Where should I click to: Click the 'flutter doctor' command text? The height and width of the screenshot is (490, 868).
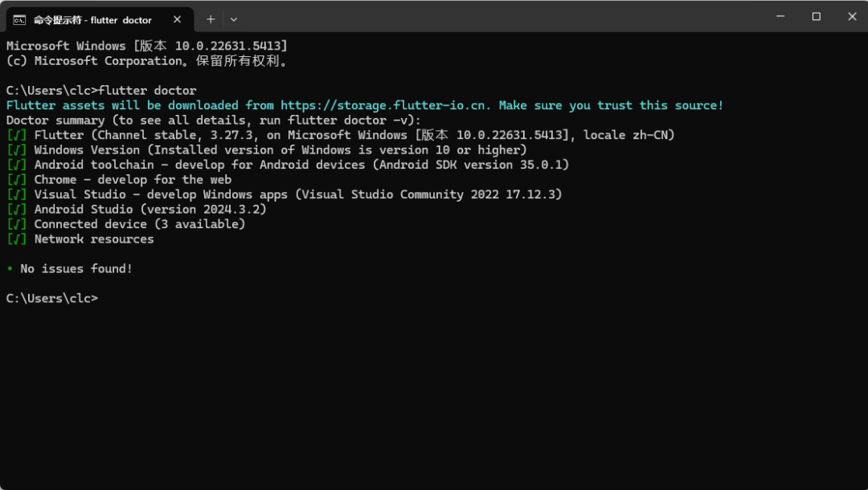click(x=147, y=91)
